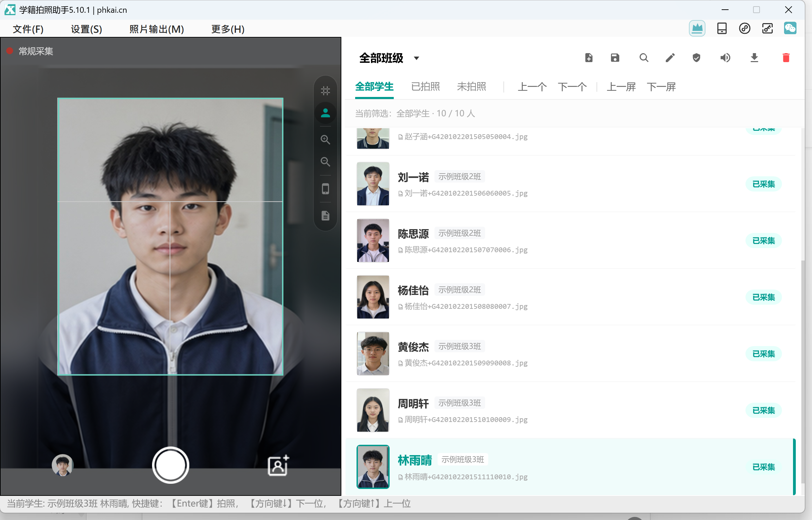Save the student list with the save icon
This screenshot has width=812, height=520.
pyautogui.click(x=615, y=58)
